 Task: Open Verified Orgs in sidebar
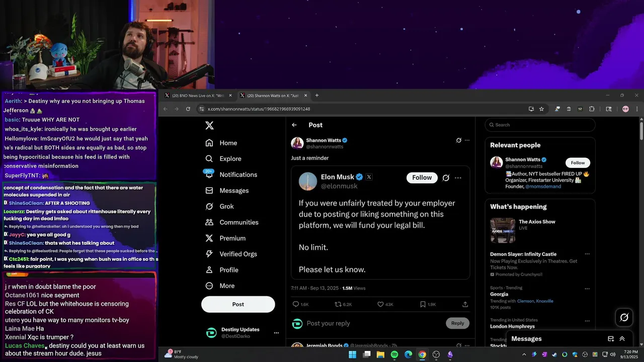click(x=232, y=254)
